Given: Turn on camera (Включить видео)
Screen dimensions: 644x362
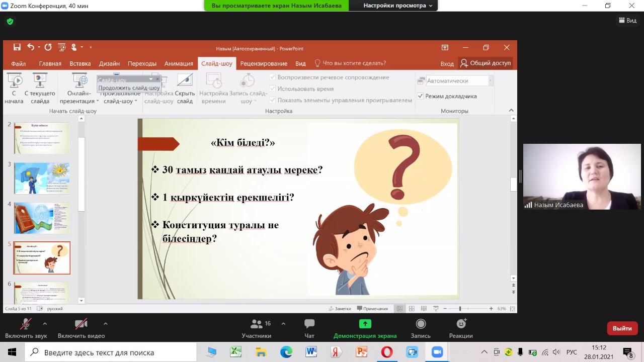Looking at the screenshot, I should pyautogui.click(x=81, y=324).
